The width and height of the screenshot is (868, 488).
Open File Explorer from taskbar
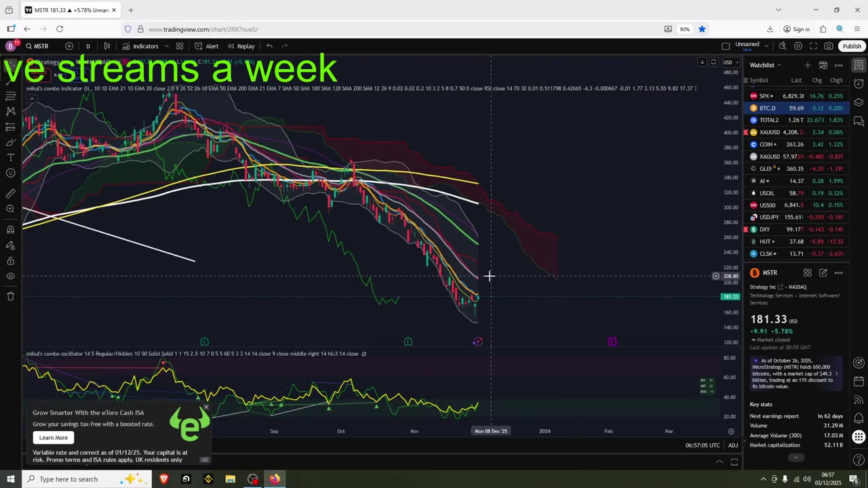[231, 479]
